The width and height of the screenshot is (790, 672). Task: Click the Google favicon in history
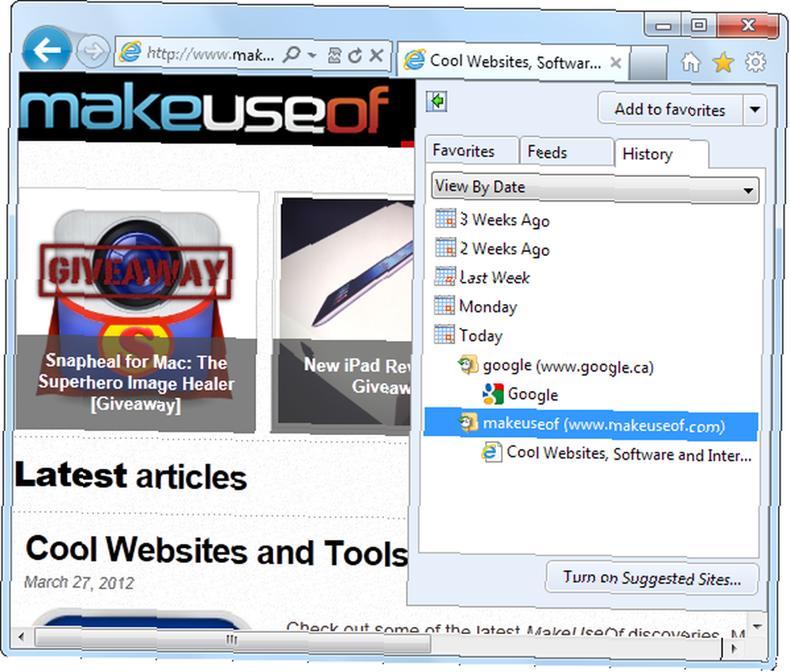click(x=493, y=394)
